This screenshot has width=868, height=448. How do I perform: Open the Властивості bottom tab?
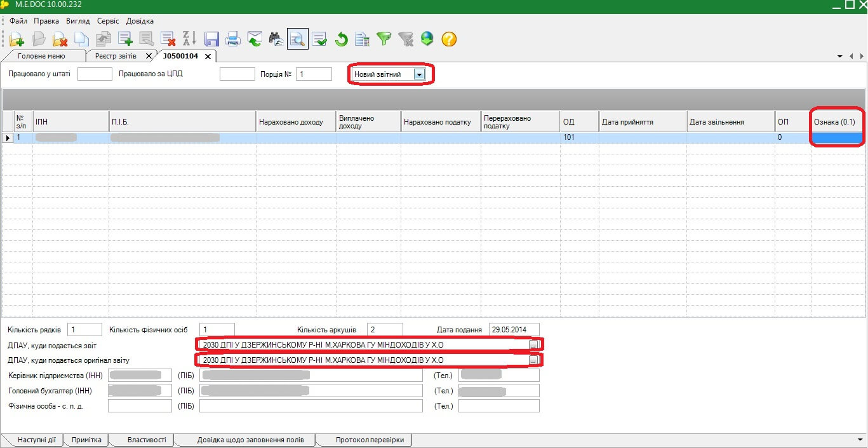[147, 440]
